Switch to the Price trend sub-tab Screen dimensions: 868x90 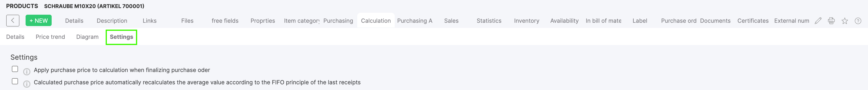click(x=50, y=37)
